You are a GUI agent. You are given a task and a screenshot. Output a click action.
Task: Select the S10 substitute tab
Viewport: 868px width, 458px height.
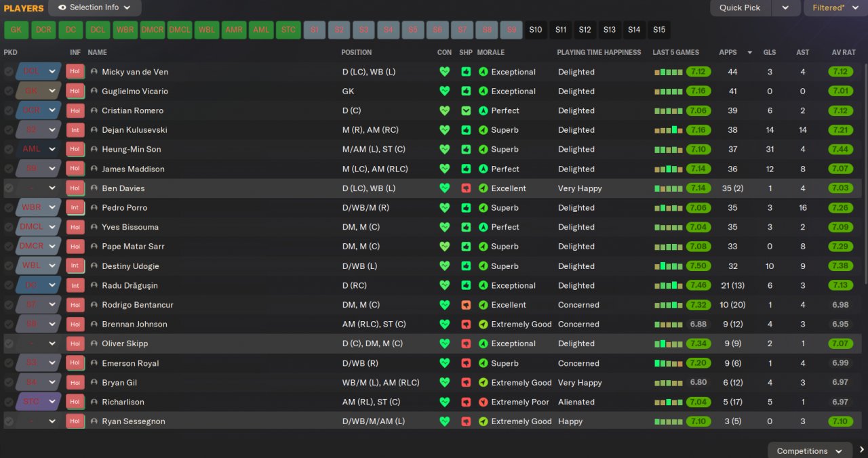[536, 30]
